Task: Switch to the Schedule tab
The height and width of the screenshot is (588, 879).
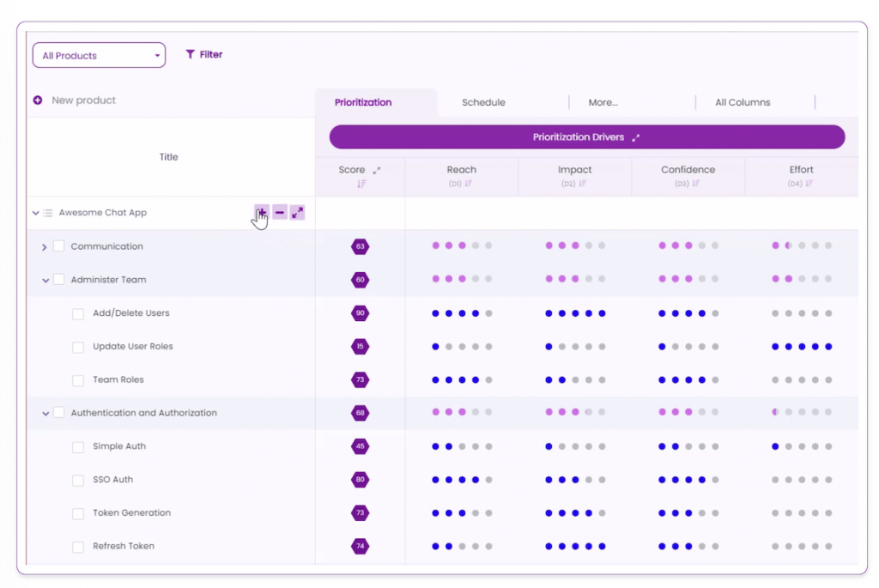Action: pos(482,101)
